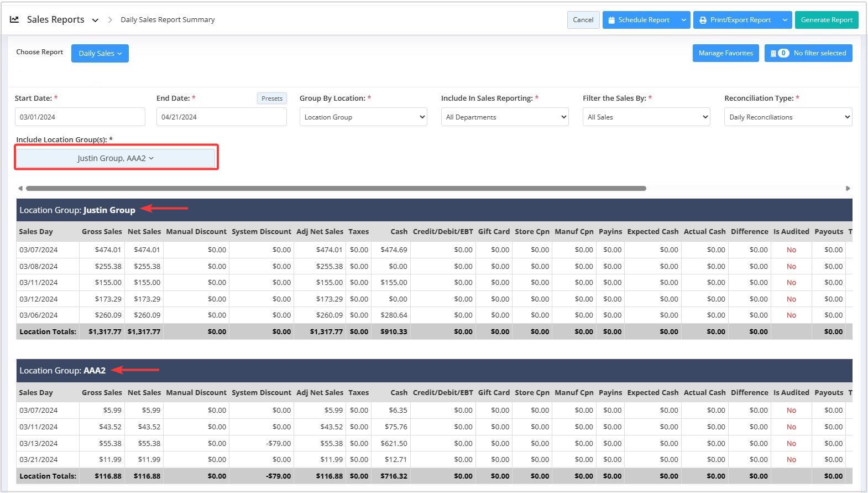Click the Manage Favorites button
Viewport: 868px width, 493px height.
(x=725, y=53)
